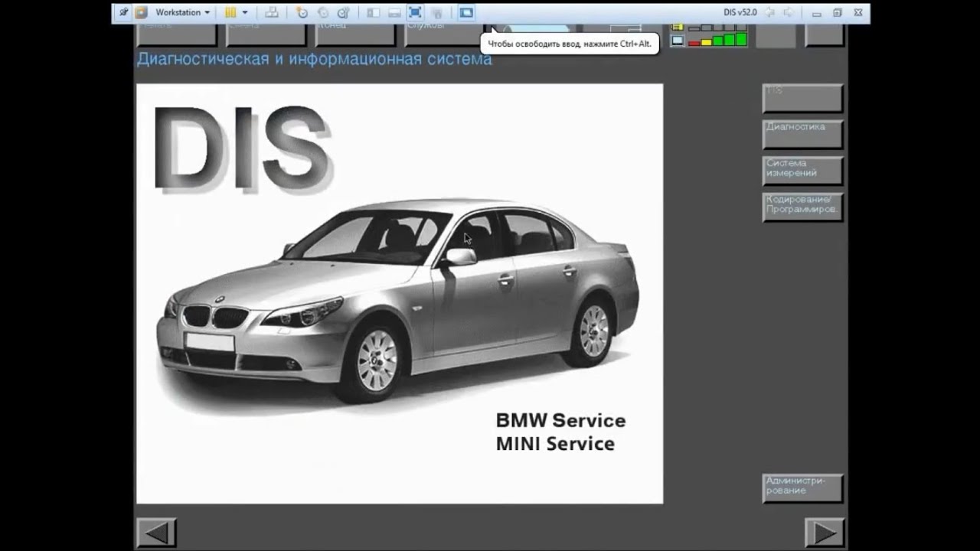Click the pin icon on the VMware toolbar
The width and height of the screenshot is (980, 551).
click(x=123, y=12)
